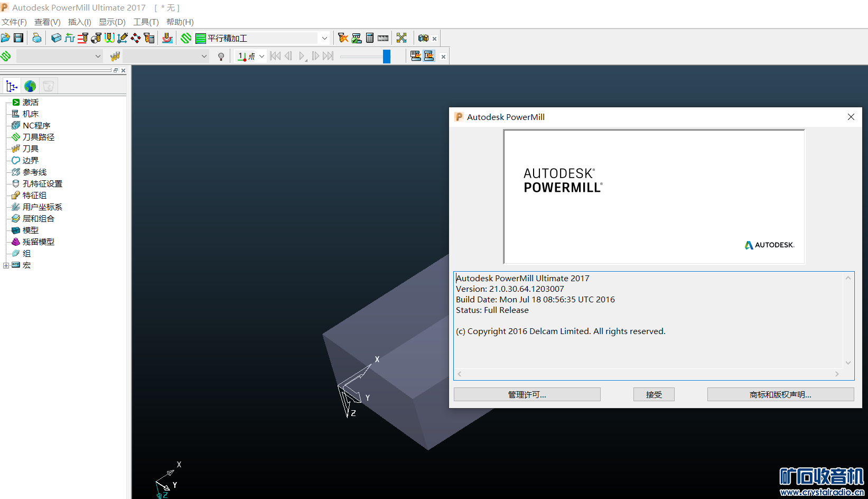Click the 管理许可... button
868x499 pixels.
point(527,395)
